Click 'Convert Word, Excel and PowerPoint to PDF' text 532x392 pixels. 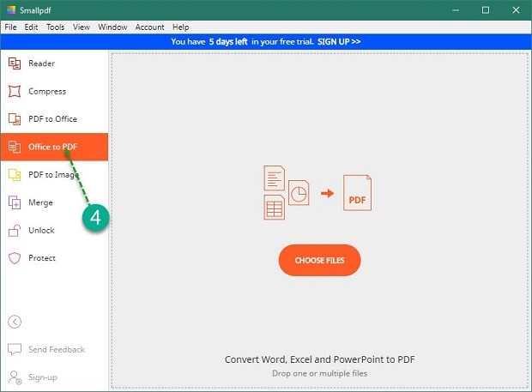(319, 359)
